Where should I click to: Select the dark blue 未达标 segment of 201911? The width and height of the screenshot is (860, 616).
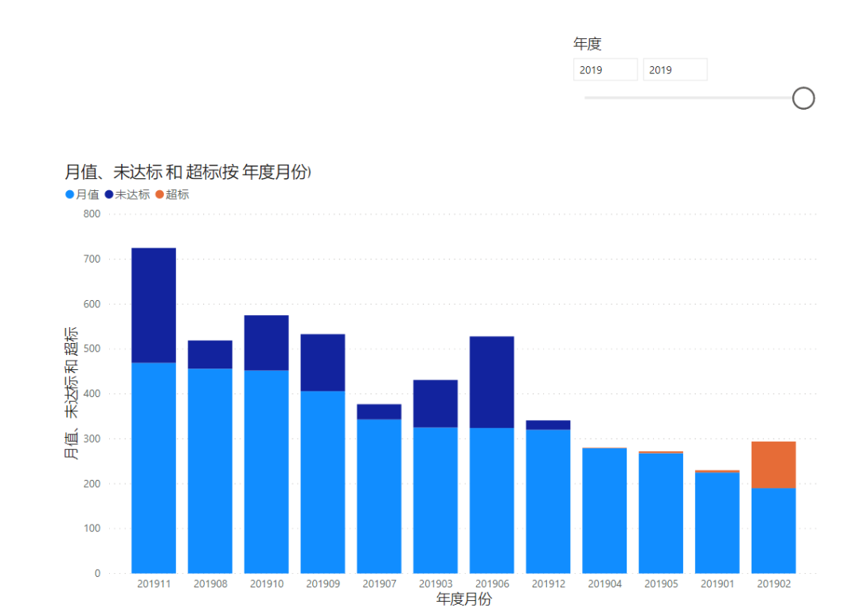[x=154, y=306]
